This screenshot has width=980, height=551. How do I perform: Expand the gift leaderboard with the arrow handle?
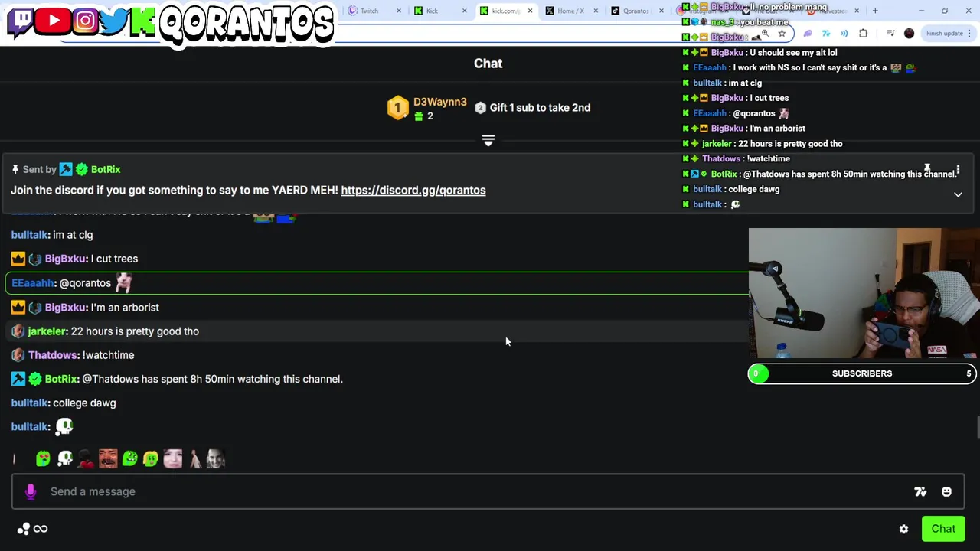pos(488,141)
